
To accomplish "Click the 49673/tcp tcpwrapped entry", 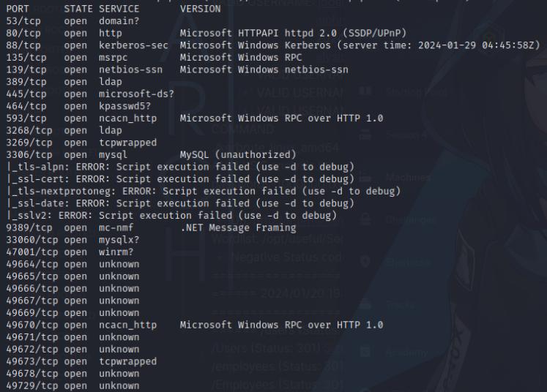I will click(81, 361).
